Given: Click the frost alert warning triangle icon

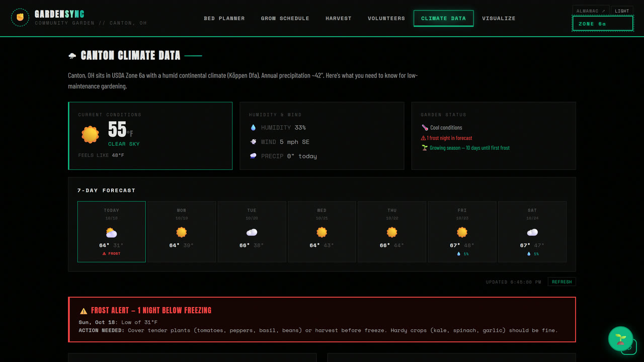Looking at the screenshot, I should click(84, 311).
